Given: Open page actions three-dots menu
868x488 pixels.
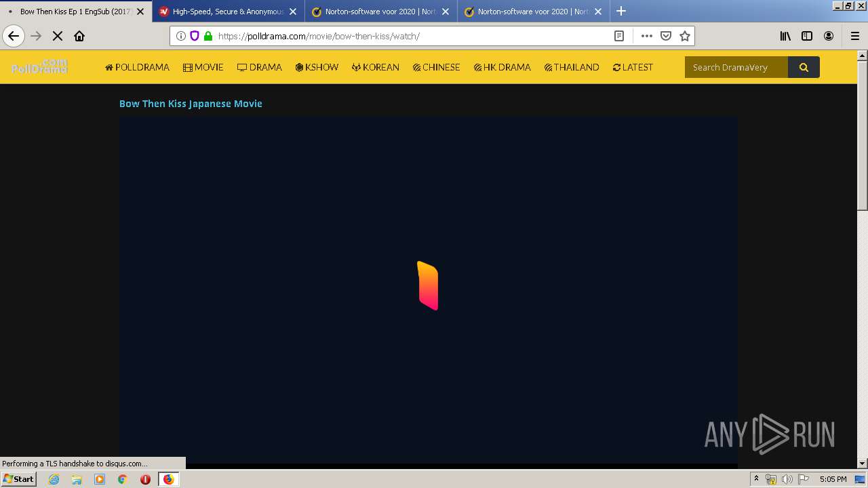Looking at the screenshot, I should 647,36.
